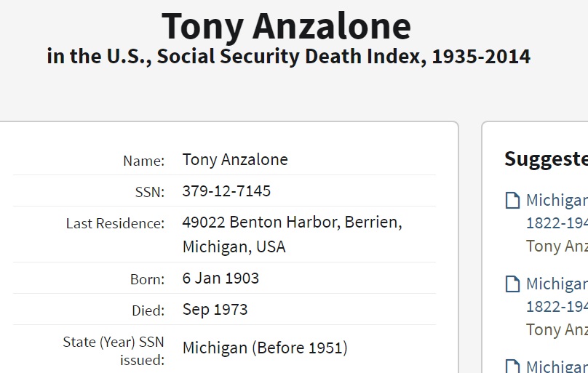Click the Last Residence field label
Viewport: 588px width, 373px height.
pos(115,223)
